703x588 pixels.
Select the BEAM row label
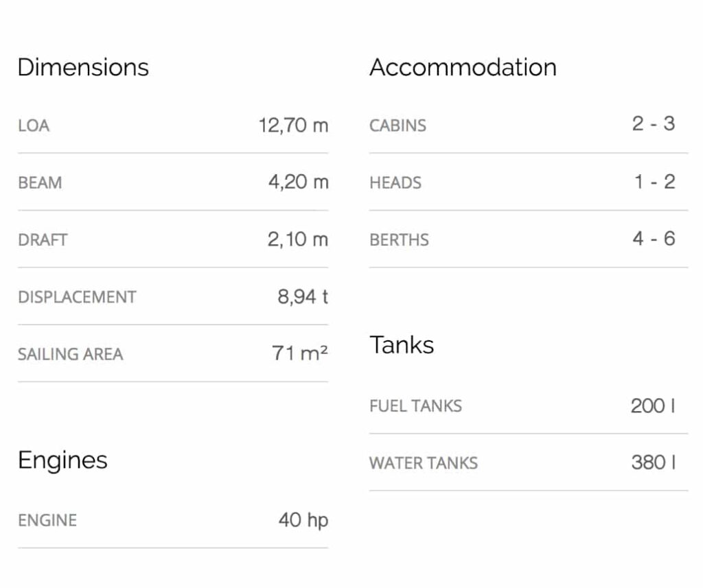pyautogui.click(x=40, y=183)
